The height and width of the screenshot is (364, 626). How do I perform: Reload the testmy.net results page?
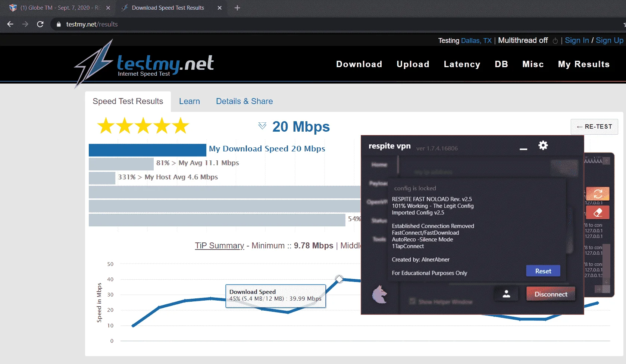[x=40, y=24]
